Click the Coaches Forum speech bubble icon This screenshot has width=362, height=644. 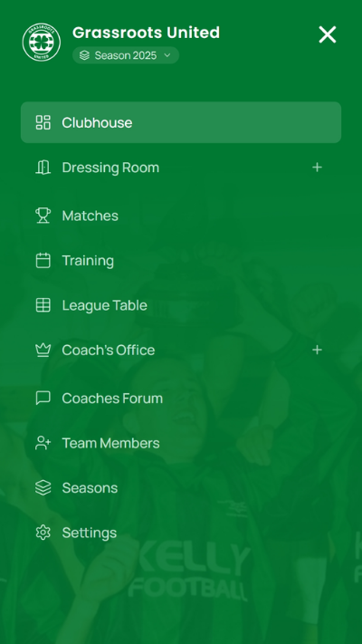pos(43,398)
